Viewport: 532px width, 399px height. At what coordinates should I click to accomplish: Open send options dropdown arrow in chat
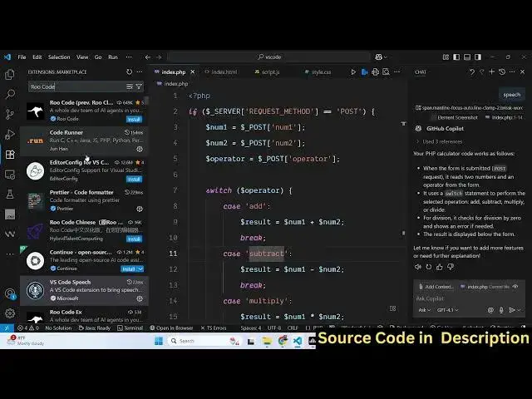pyautogui.click(x=519, y=310)
